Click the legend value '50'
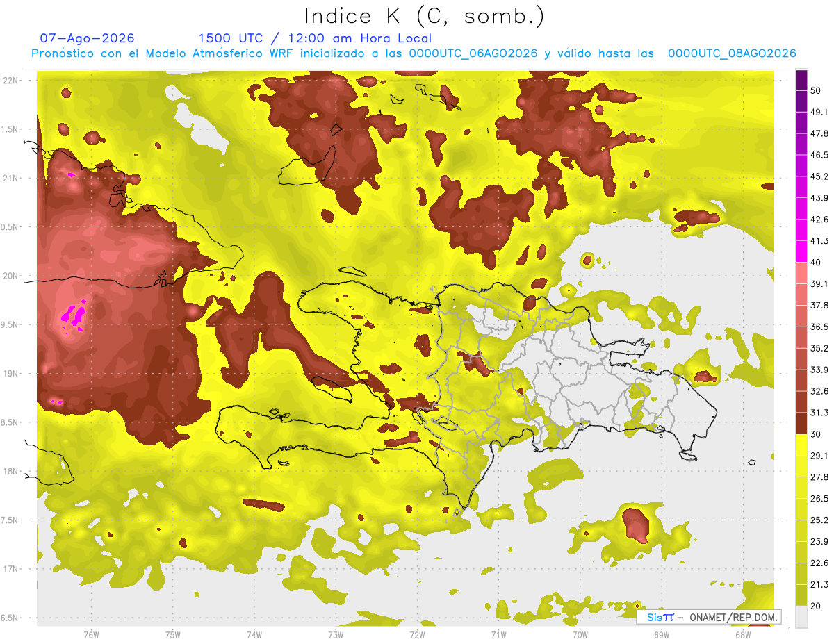The height and width of the screenshot is (644, 834). [817, 91]
